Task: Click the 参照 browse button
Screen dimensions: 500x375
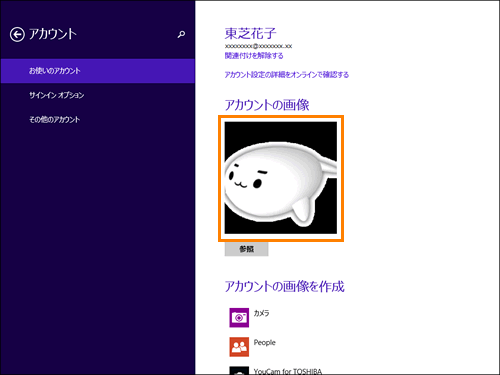Action: pyautogui.click(x=246, y=249)
